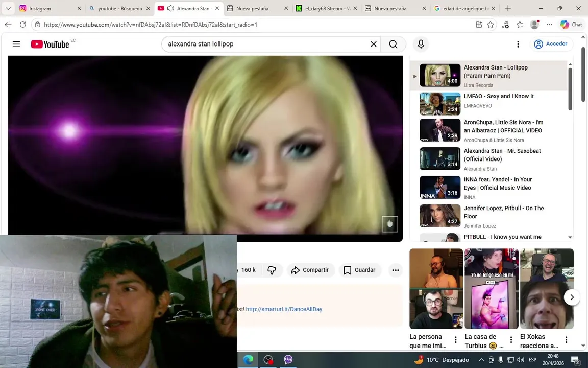Viewport: 588px width, 368px height.
Task: Open the purple chat app on taskbar
Action: point(288,360)
